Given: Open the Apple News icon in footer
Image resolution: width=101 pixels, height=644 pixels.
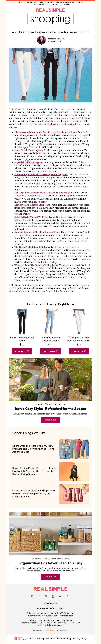Looking at the screenshot, I should [53, 596].
